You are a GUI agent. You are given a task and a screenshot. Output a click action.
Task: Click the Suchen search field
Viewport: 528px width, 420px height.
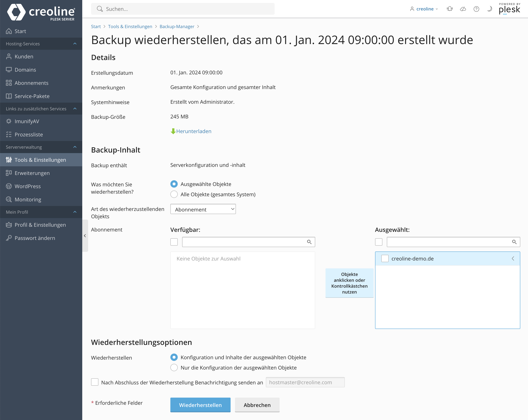tap(183, 9)
